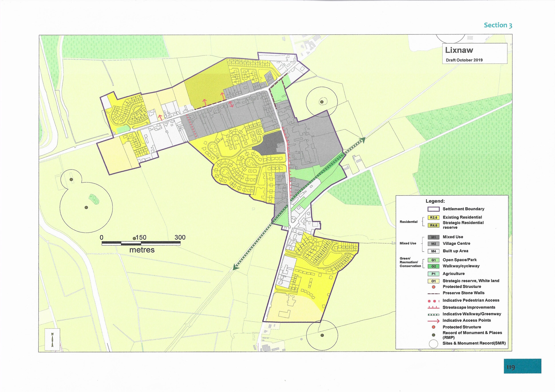Click the greenway arrowhead pointing southwest
The image size is (555, 392).
point(236,267)
